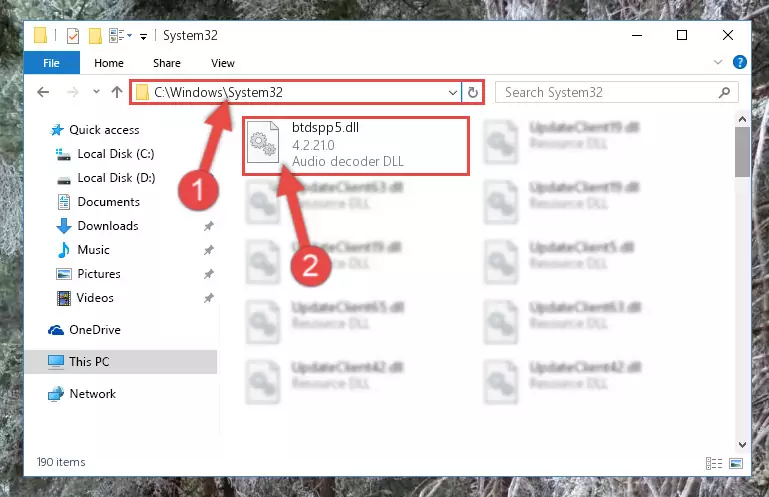The height and width of the screenshot is (497, 769).
Task: Click the magnifier search icon
Action: pyautogui.click(x=724, y=92)
